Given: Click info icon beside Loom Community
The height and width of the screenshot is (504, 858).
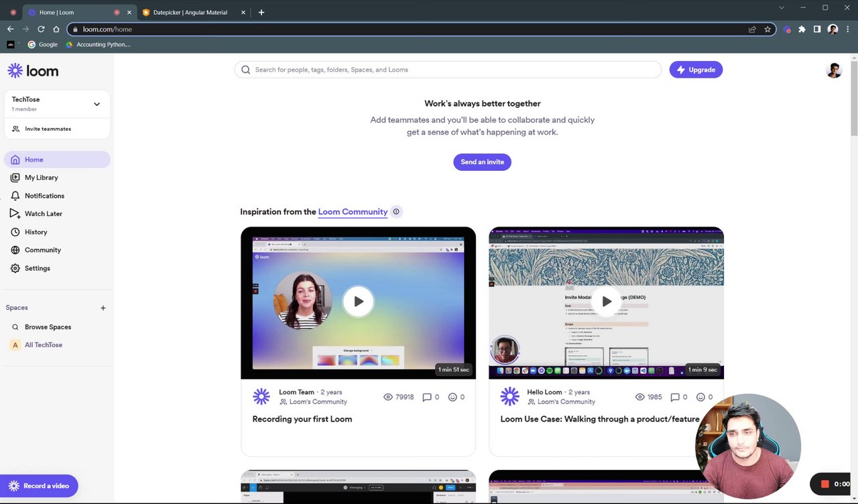Looking at the screenshot, I should pyautogui.click(x=396, y=212).
